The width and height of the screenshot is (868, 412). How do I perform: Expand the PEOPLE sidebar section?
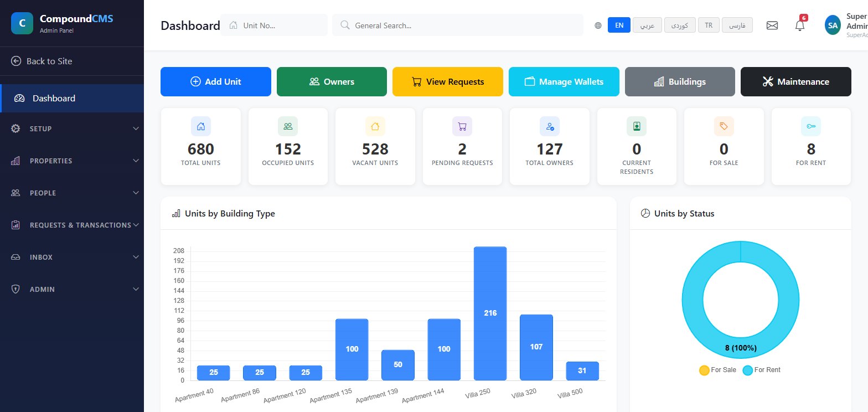coord(72,193)
